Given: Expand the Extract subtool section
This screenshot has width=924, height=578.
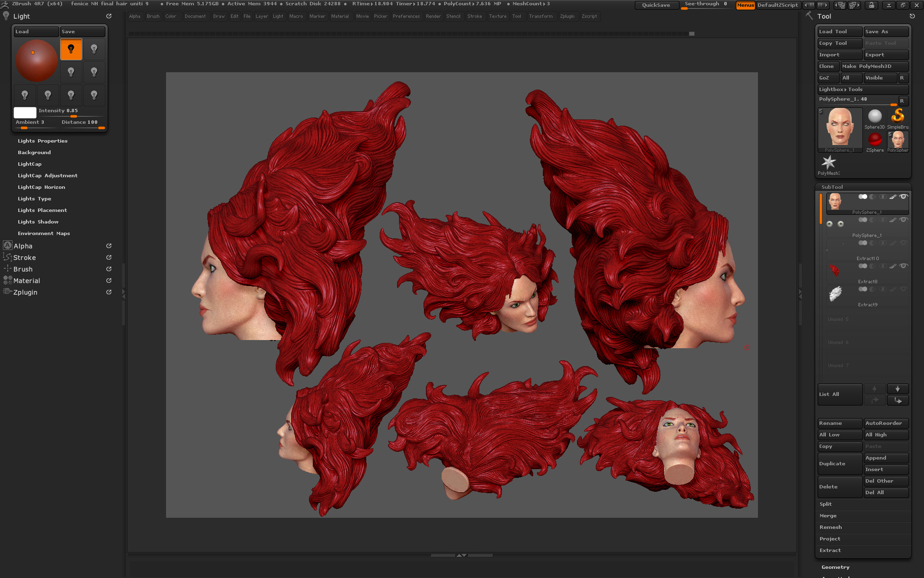Looking at the screenshot, I should pos(830,550).
